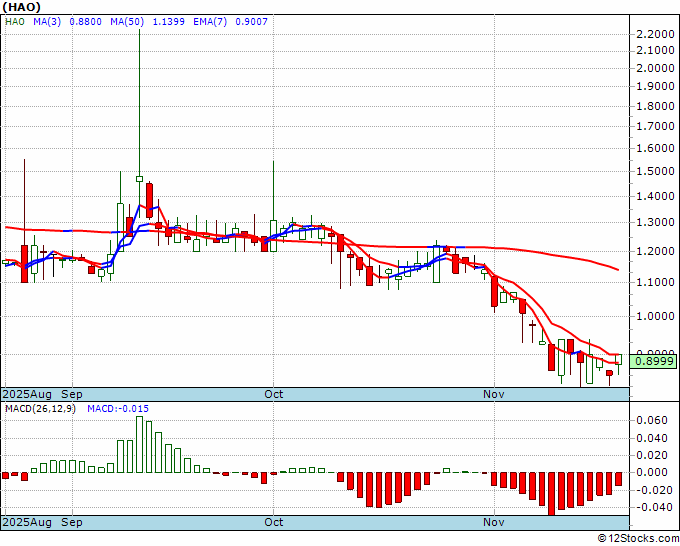Select Oct on the price chart timeline

273,395
